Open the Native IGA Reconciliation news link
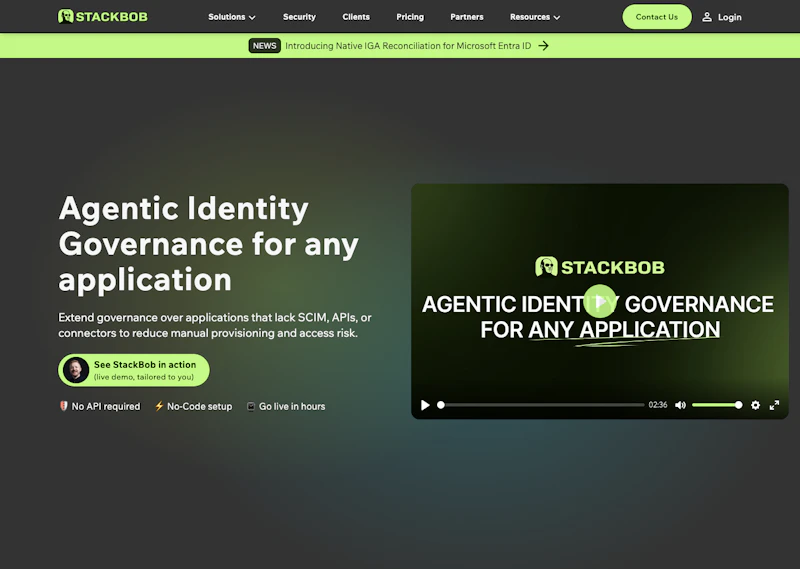The width and height of the screenshot is (800, 569). click(x=408, y=46)
